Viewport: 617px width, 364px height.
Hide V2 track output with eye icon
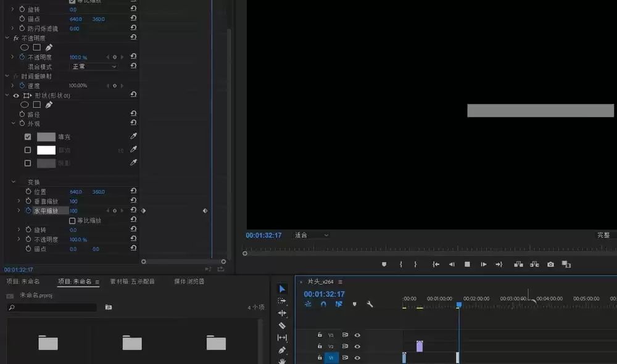[358, 346]
